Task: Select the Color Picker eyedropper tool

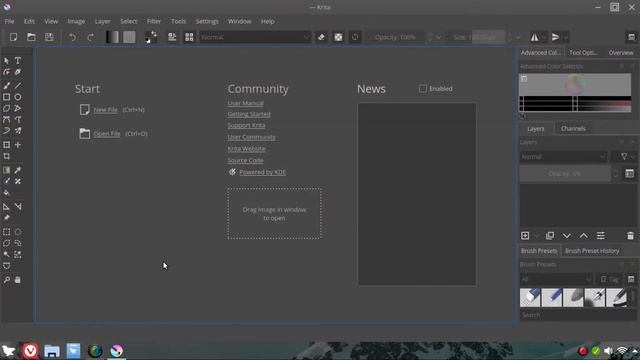Action: click(18, 170)
